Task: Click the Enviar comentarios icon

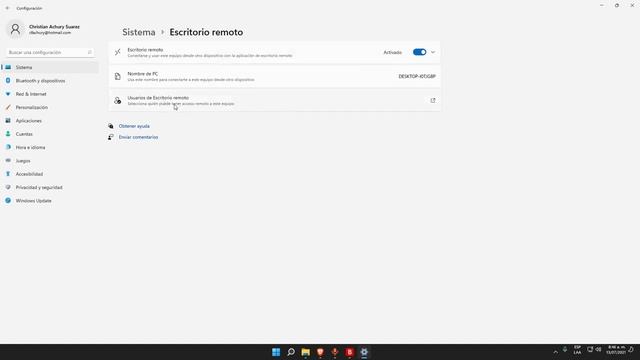Action: (x=111, y=137)
